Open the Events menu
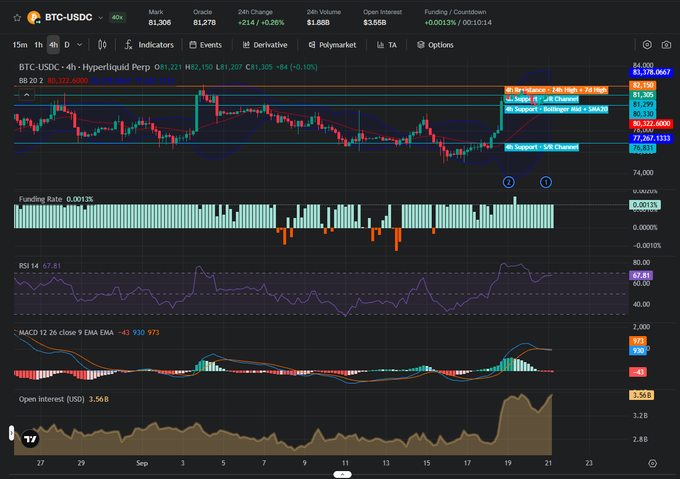 206,45
